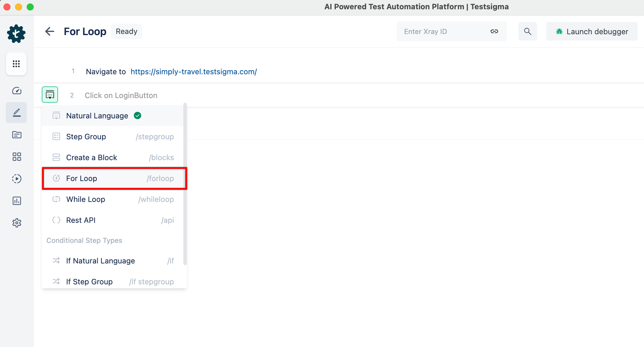Viewport: 644px width, 347px height.
Task: Open the simply-travel.testsigma.com link
Action: 194,72
